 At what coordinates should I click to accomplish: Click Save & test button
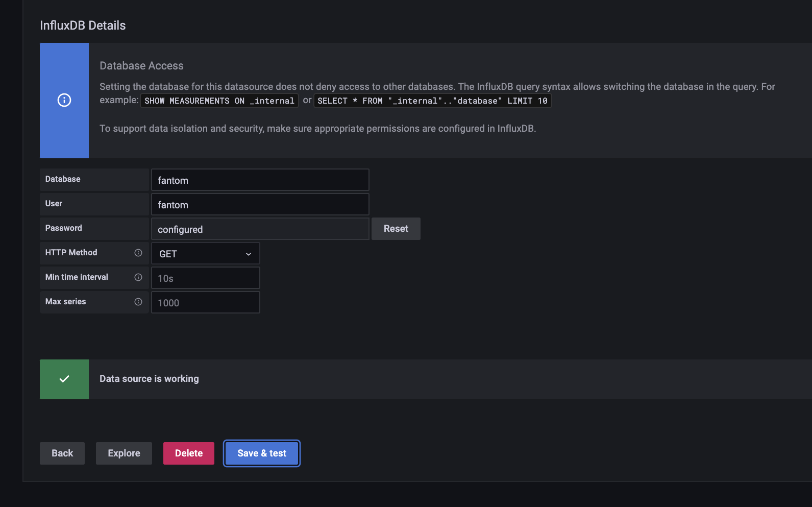[262, 453]
